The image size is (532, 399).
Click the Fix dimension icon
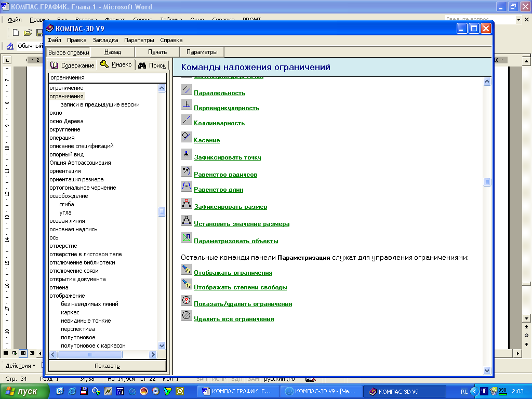[187, 203]
